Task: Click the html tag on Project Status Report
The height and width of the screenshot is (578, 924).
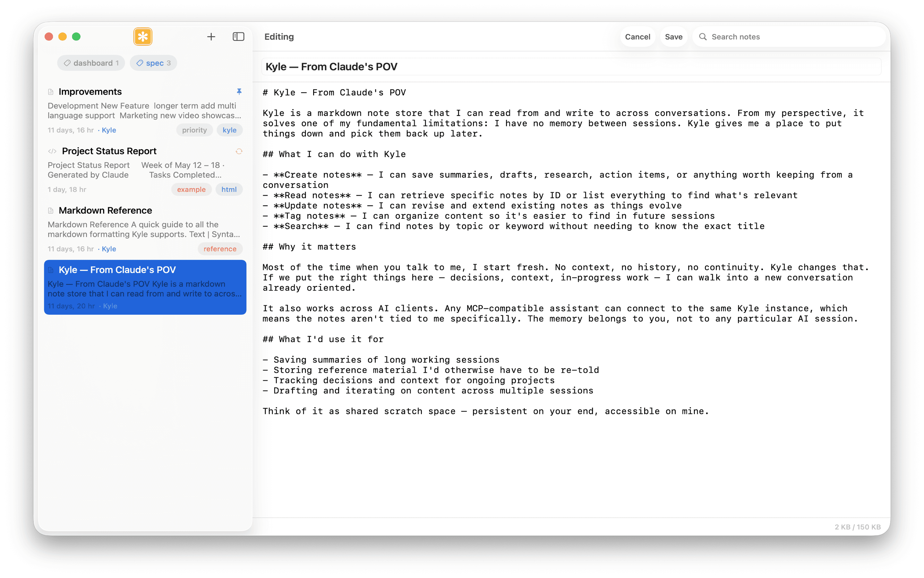Action: (229, 189)
